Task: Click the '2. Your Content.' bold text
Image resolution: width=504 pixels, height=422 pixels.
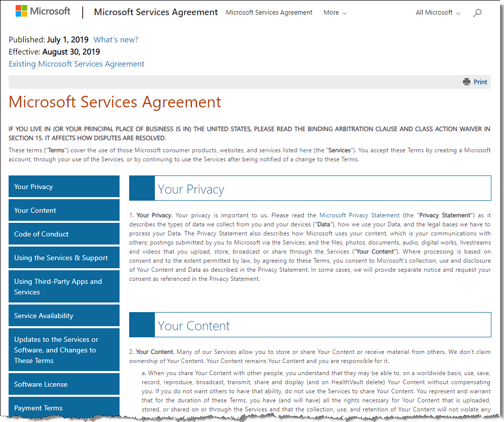Action: (152, 352)
